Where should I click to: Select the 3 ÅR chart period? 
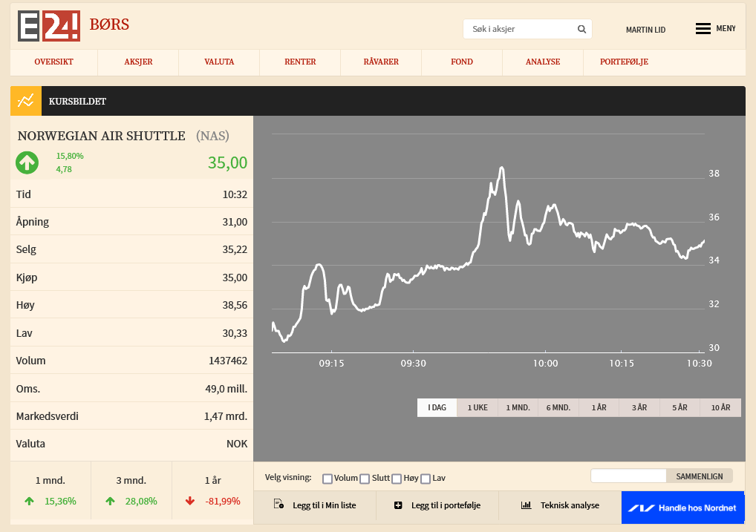639,407
